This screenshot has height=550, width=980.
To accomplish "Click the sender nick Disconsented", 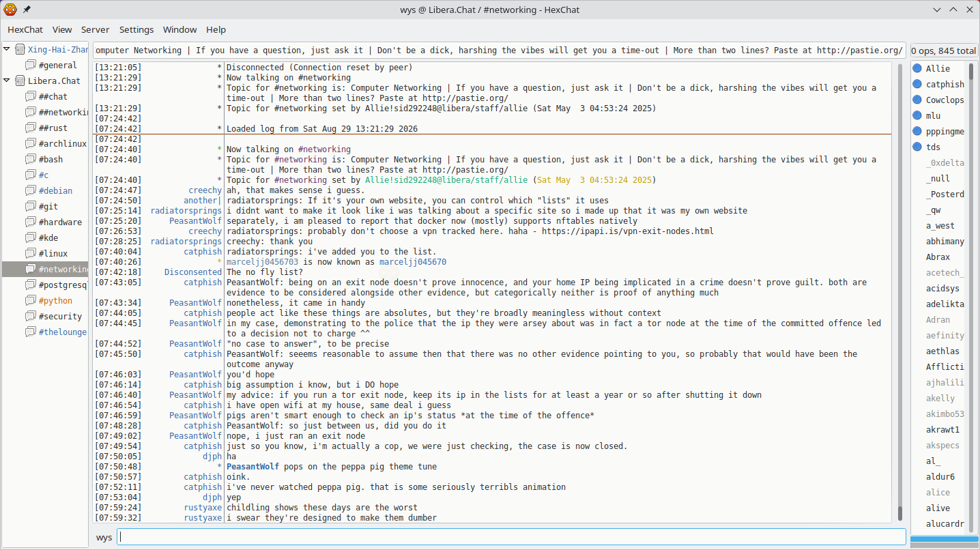I will 193,272.
